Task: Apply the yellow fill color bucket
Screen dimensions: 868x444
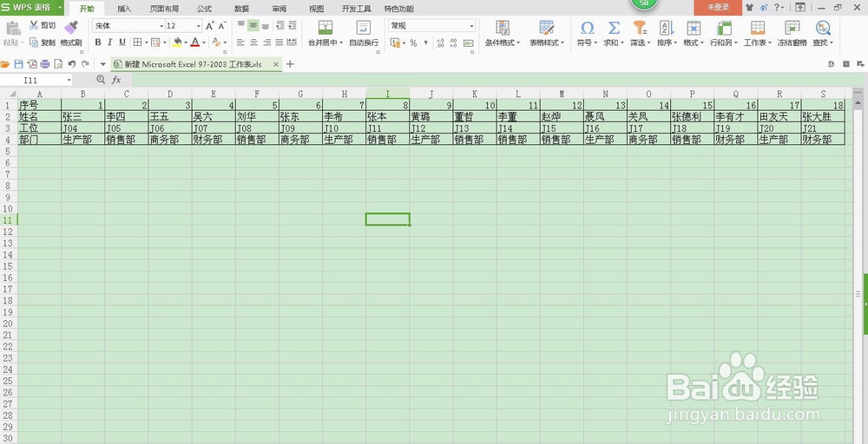Action: click(178, 42)
